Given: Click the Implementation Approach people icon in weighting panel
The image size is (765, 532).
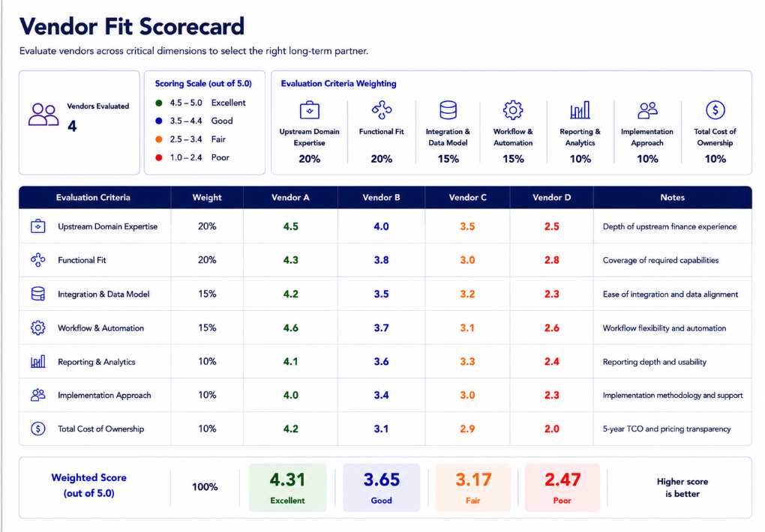Looking at the screenshot, I should [x=647, y=110].
